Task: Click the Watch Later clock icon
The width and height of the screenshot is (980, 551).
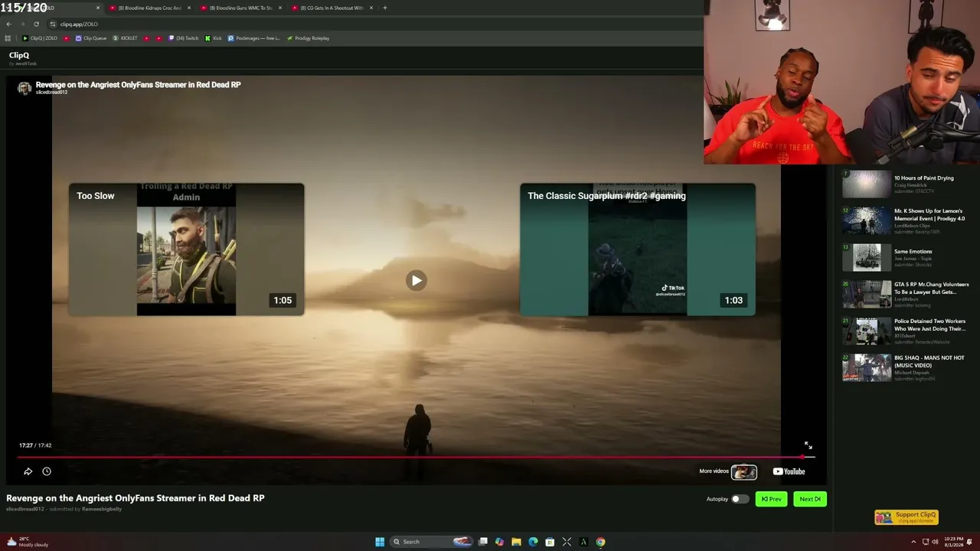Action: (47, 471)
